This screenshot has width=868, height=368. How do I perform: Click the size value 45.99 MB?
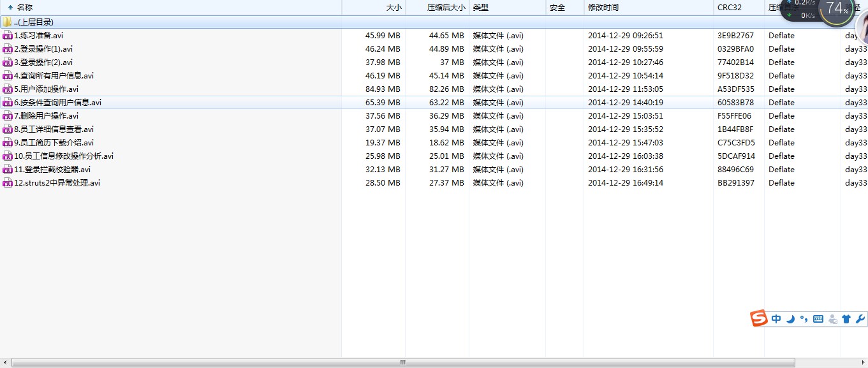[x=383, y=36]
